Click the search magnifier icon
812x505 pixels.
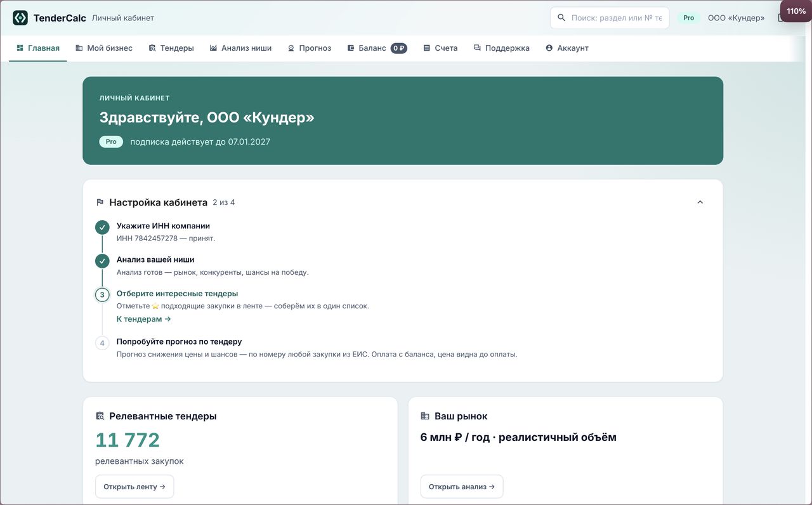tap(561, 18)
